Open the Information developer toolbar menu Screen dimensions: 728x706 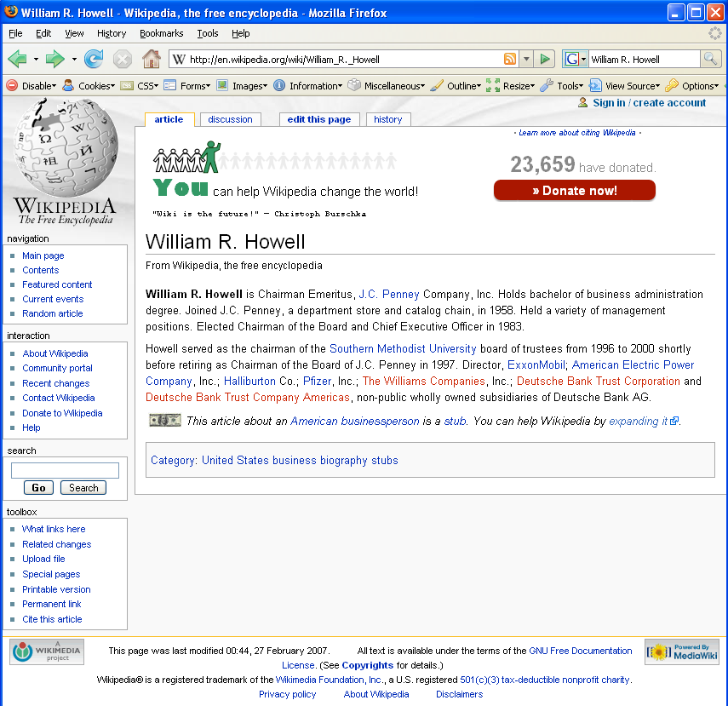[308, 86]
